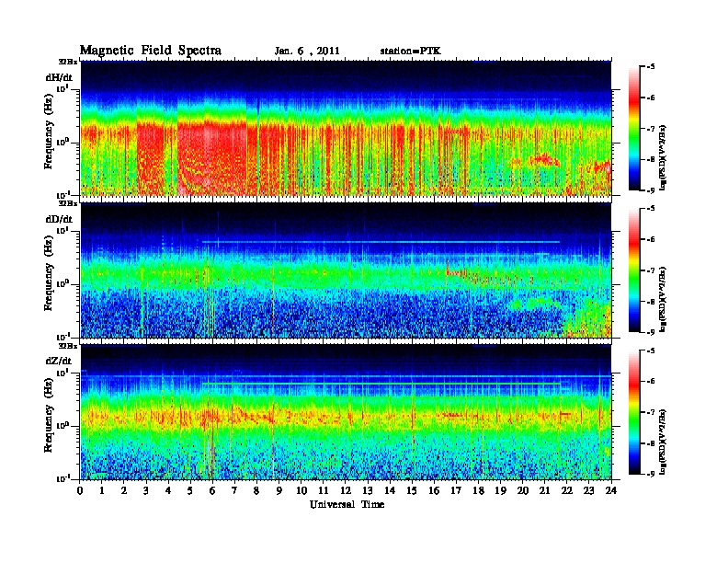The width and height of the screenshot is (728, 563).
Task: Click hour tick label 4 on time axis
Action: point(168,490)
